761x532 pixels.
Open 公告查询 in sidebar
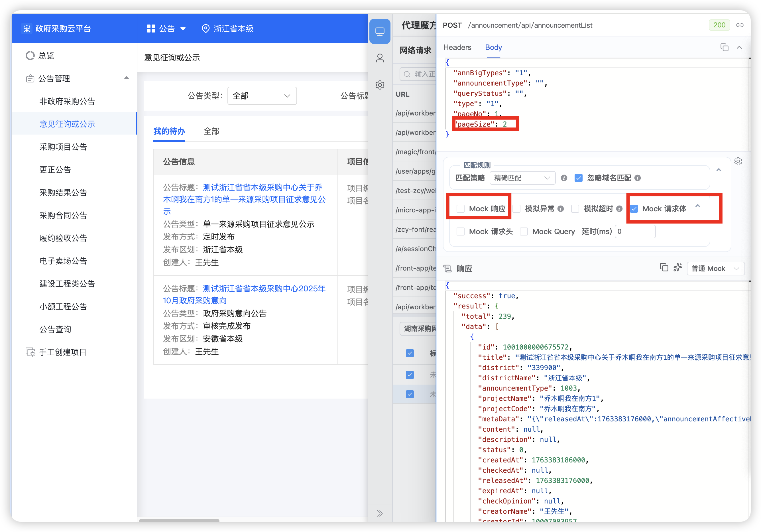click(55, 329)
